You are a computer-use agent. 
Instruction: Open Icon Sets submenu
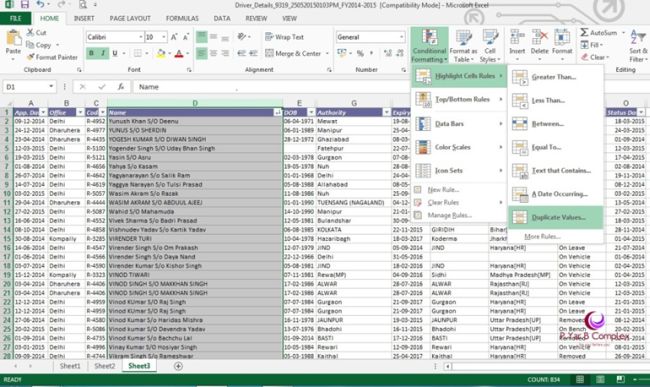point(459,170)
